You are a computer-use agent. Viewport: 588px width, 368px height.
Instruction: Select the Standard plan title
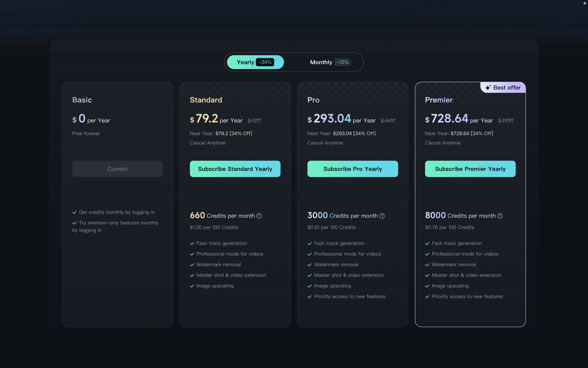[x=206, y=100]
